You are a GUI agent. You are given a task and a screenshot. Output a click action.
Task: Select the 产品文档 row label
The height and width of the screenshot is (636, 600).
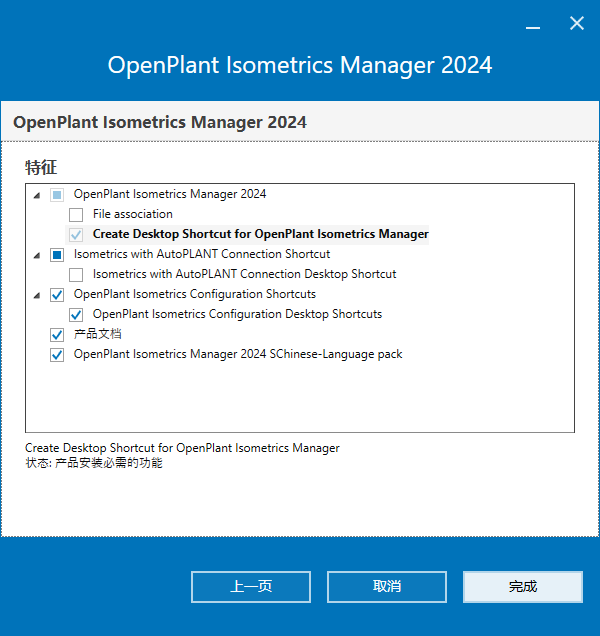[97, 334]
